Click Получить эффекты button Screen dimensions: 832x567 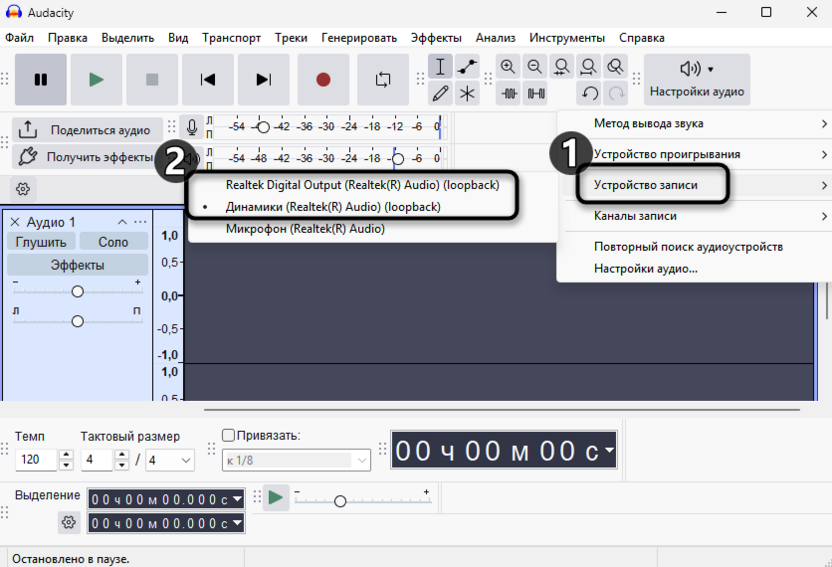tap(88, 157)
